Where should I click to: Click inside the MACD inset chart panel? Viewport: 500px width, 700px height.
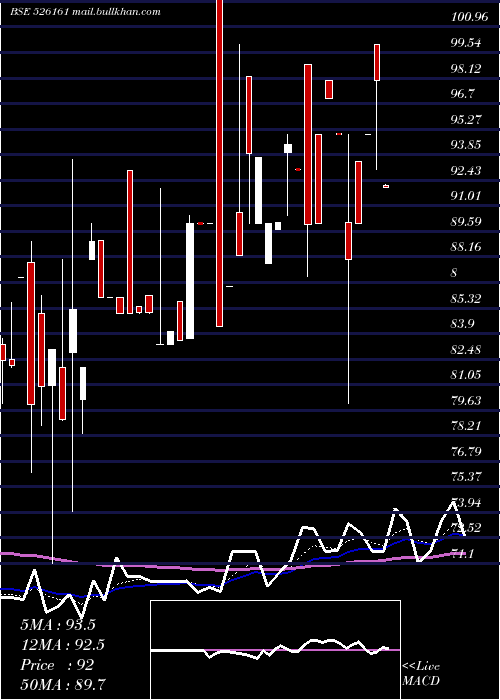(x=275, y=650)
